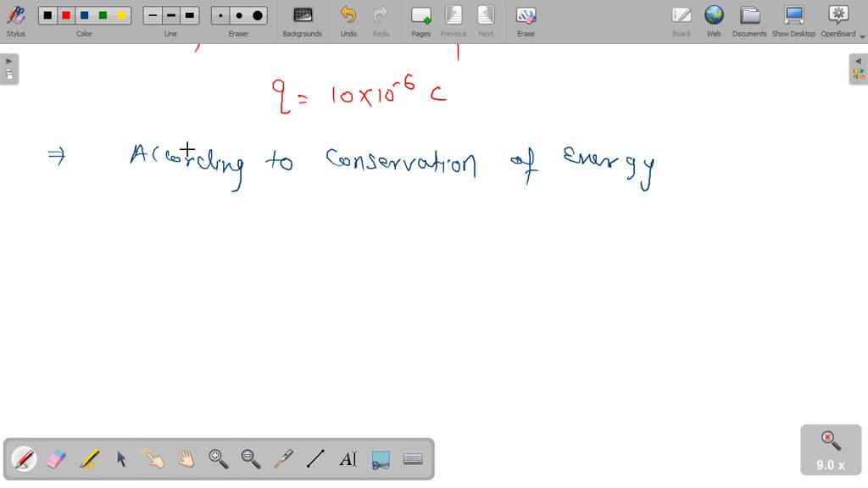The height and width of the screenshot is (488, 868).
Task: Select the Draw lines tool
Action: tap(314, 458)
